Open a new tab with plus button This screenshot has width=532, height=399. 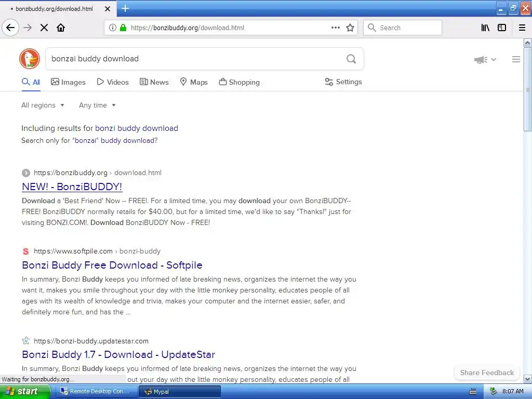click(125, 8)
